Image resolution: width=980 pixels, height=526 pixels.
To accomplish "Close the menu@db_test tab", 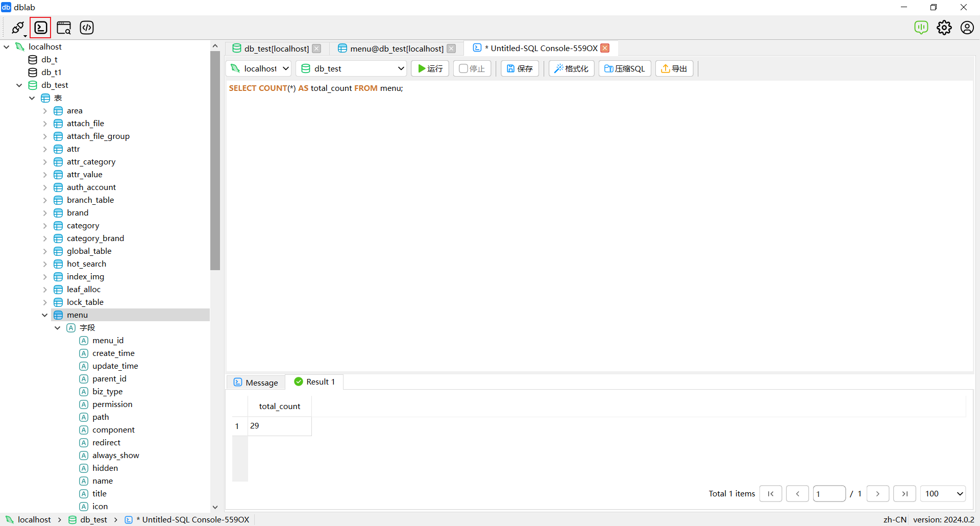I will pyautogui.click(x=451, y=49).
